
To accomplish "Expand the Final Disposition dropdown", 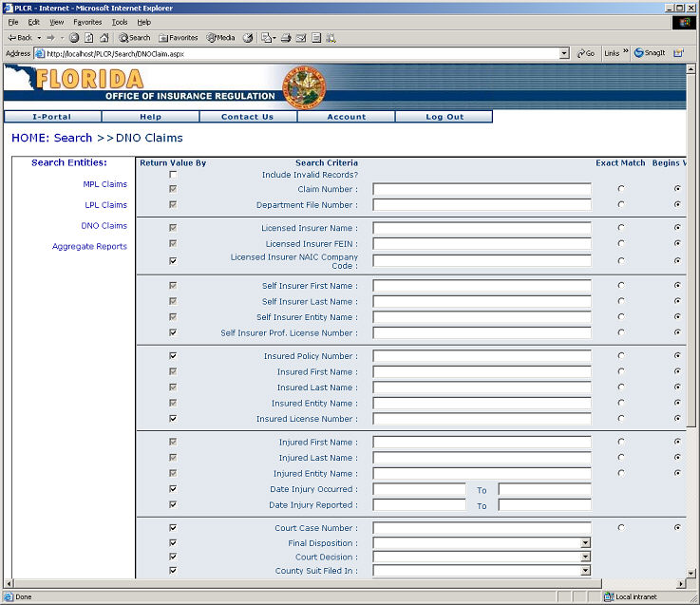I will pyautogui.click(x=585, y=543).
